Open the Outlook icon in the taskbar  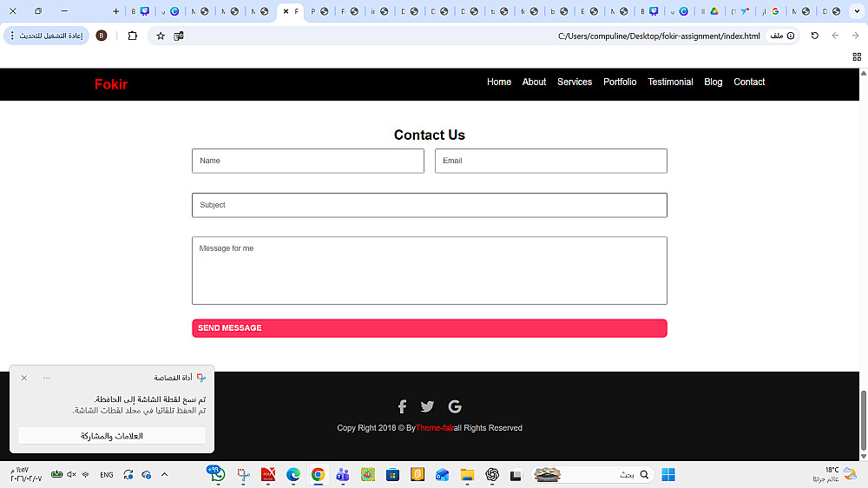tap(443, 475)
